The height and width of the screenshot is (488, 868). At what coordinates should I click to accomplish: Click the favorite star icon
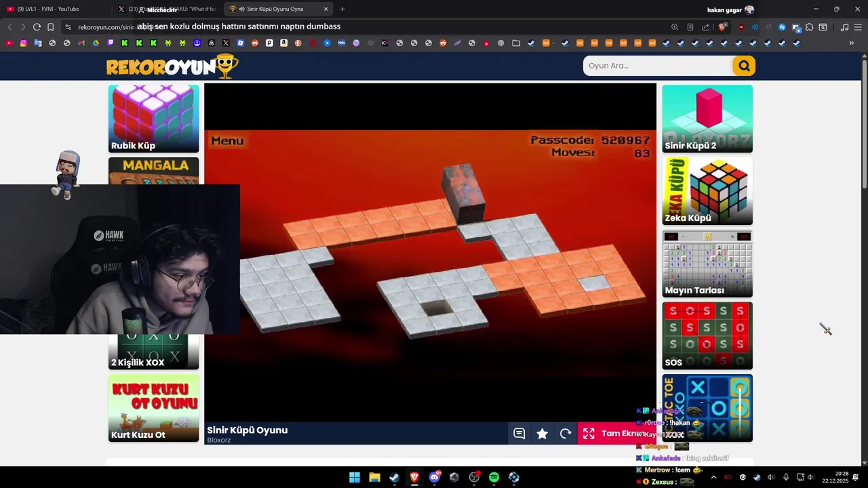coord(542,434)
